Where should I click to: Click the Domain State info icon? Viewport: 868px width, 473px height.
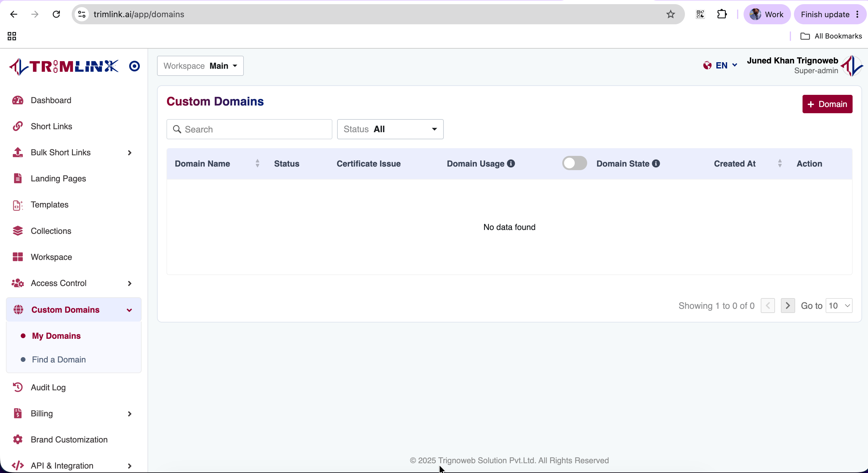(656, 164)
